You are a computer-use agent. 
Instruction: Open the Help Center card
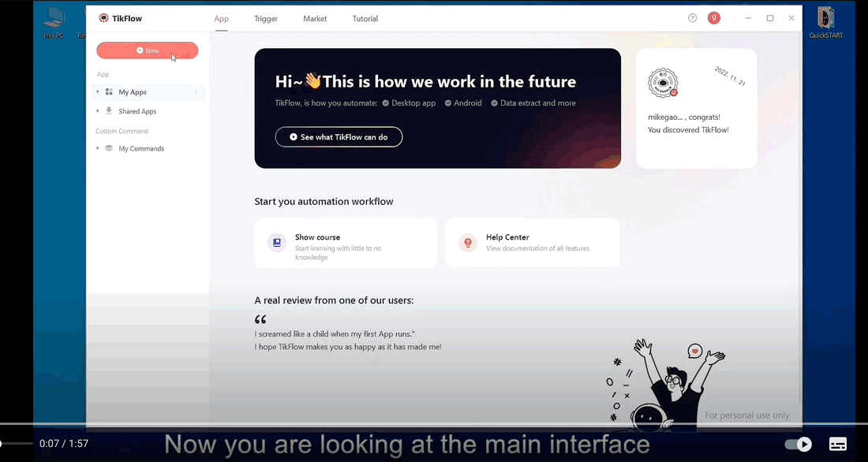point(532,243)
